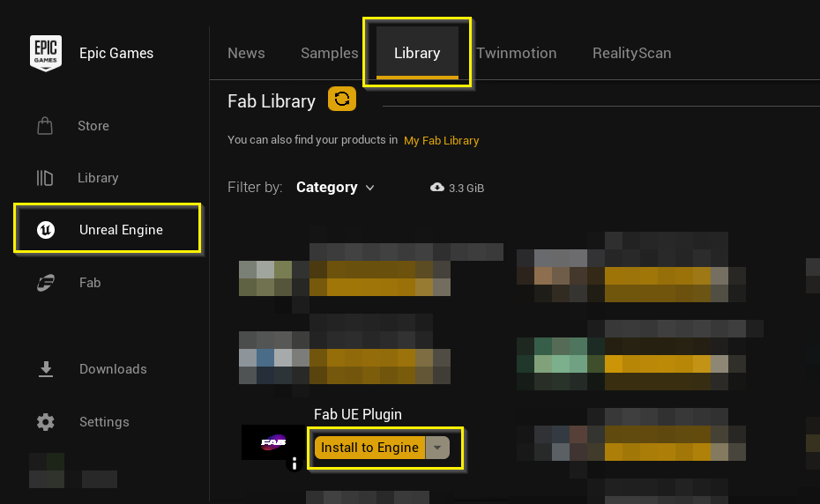Refresh the Fab Library list

341,100
